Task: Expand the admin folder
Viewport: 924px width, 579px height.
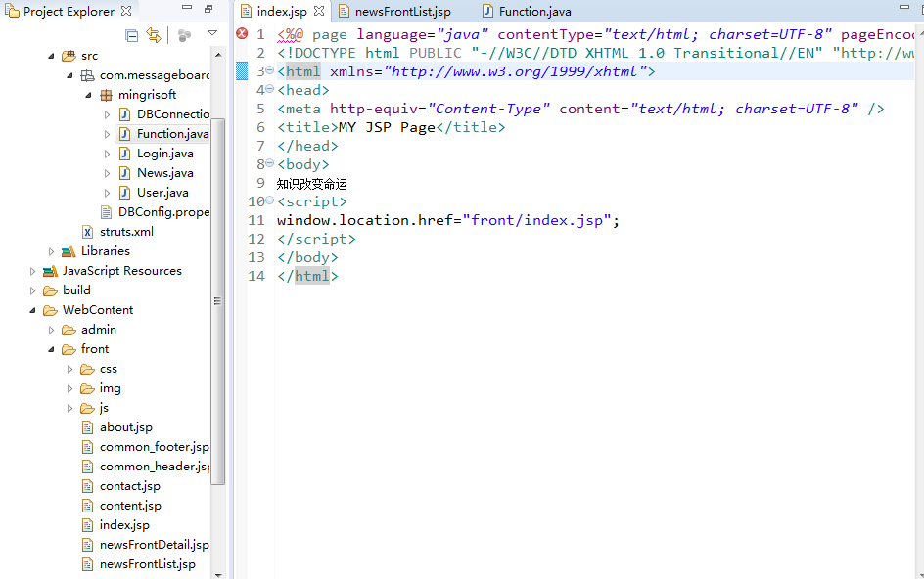Action: coord(51,330)
